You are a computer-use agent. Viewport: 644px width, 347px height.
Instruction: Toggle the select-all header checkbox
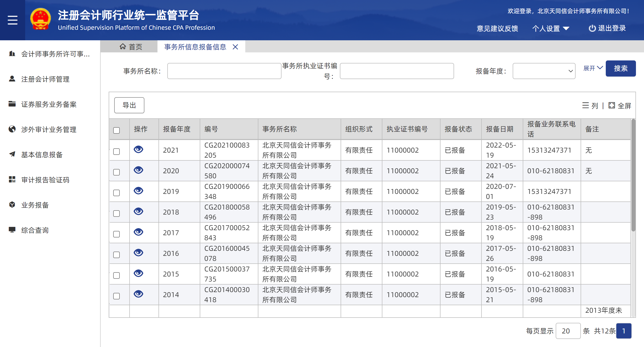[x=116, y=130]
